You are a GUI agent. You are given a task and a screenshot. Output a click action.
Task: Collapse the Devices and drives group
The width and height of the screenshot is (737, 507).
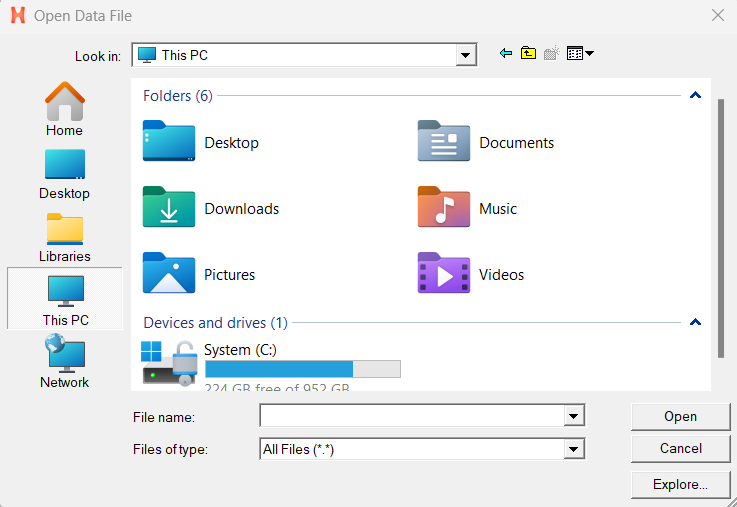[695, 322]
